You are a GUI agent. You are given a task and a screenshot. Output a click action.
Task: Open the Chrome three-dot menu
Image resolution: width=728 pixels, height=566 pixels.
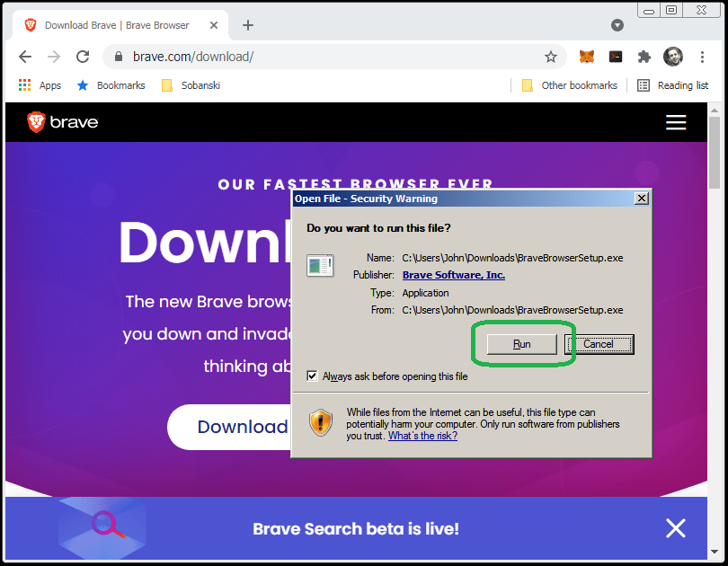[702, 57]
